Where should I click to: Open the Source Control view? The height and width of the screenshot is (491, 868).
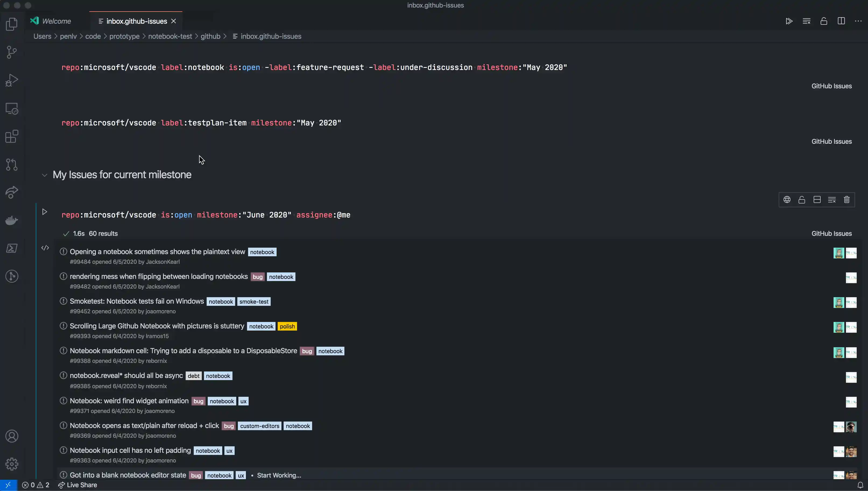coord(12,52)
